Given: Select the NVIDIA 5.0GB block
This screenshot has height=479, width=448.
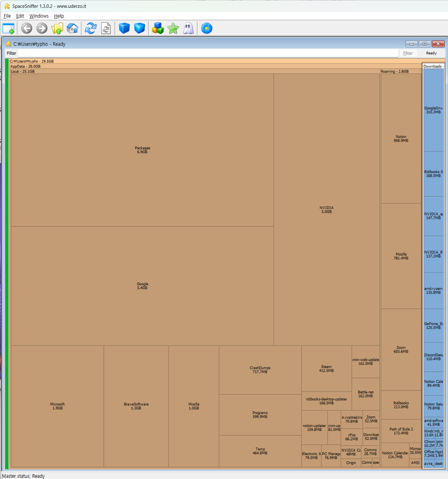Looking at the screenshot, I should coord(326,210).
